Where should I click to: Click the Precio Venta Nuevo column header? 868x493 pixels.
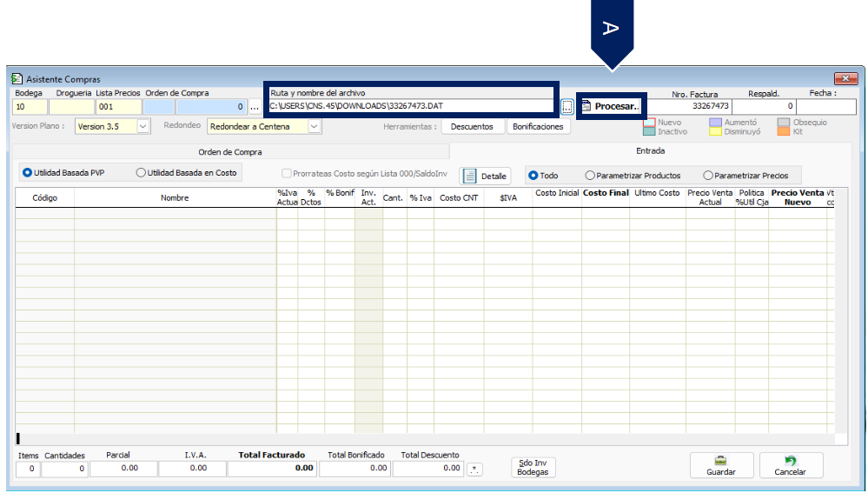798,197
